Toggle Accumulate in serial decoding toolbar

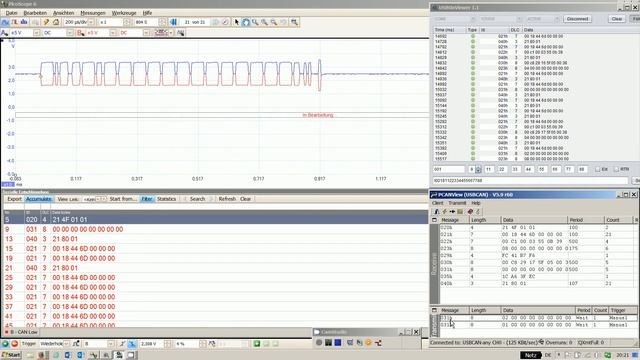coord(38,199)
